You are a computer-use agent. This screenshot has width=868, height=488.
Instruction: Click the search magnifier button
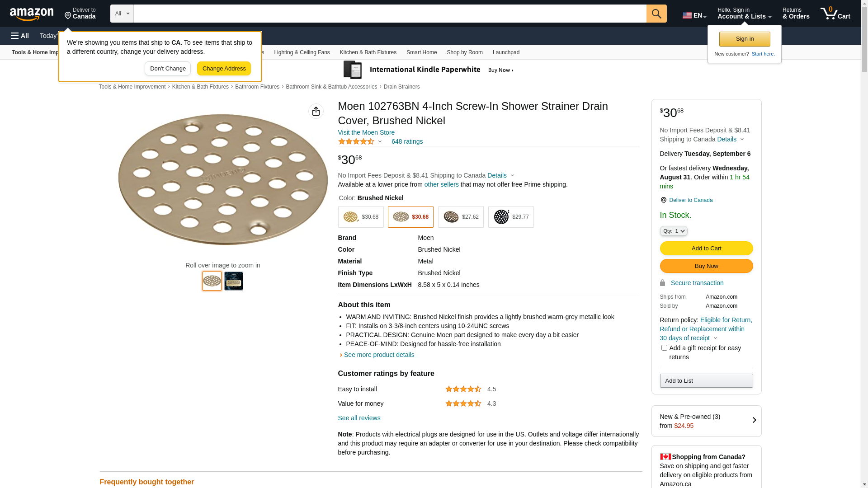tap(656, 14)
